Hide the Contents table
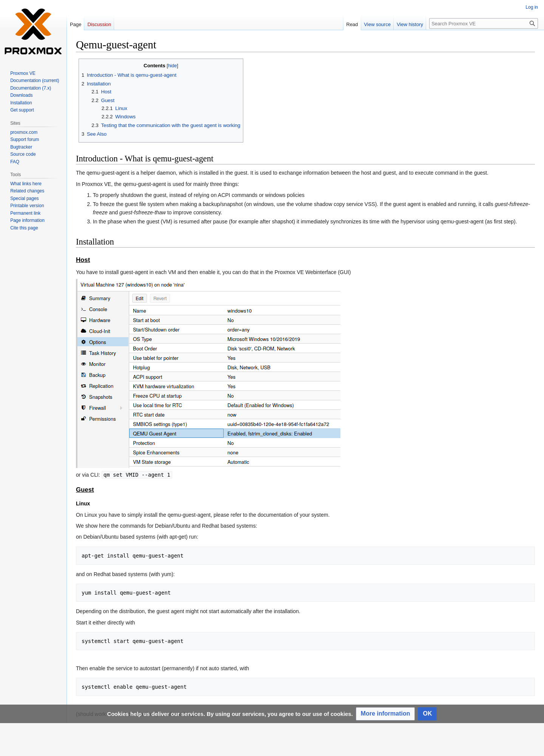Image resolution: width=544 pixels, height=756 pixels. [172, 66]
